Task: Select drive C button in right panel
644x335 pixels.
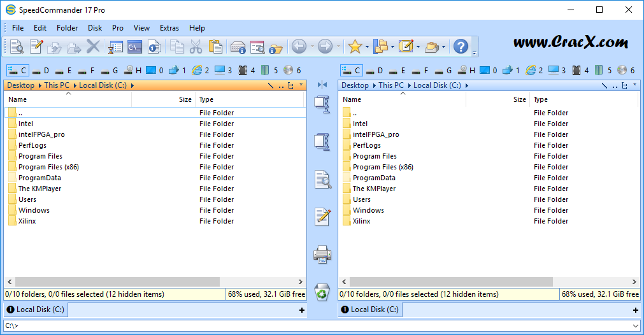Action: (x=352, y=71)
